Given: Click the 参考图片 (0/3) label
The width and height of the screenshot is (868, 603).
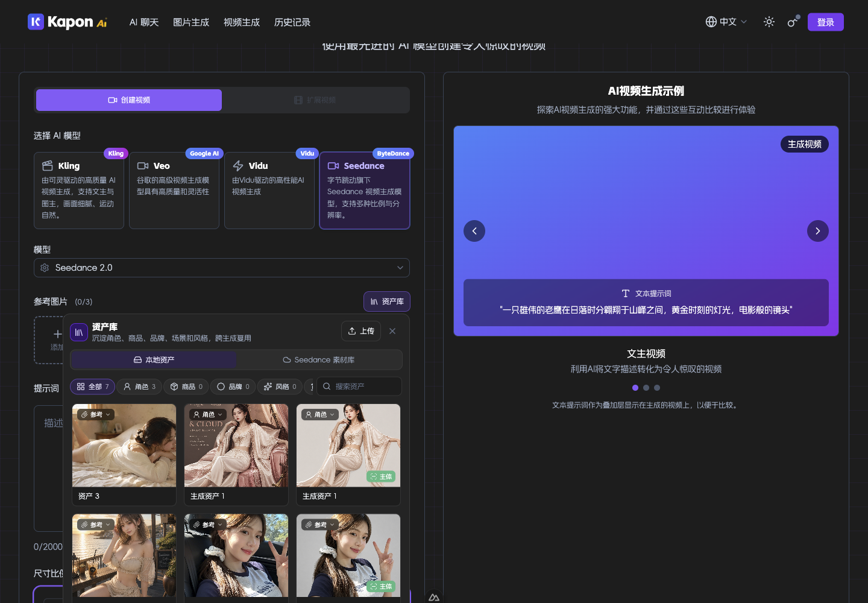Looking at the screenshot, I should 63,301.
